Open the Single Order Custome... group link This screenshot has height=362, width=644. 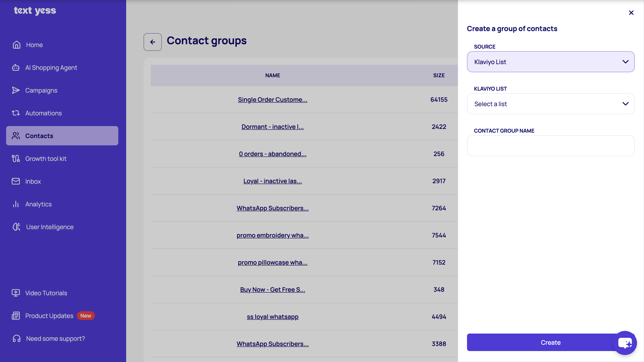pyautogui.click(x=272, y=99)
